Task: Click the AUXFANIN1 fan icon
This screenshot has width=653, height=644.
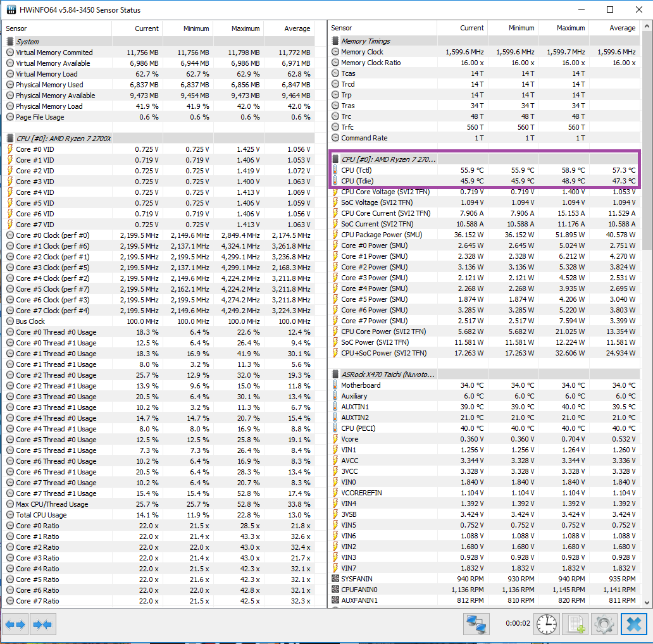Action: click(x=335, y=600)
